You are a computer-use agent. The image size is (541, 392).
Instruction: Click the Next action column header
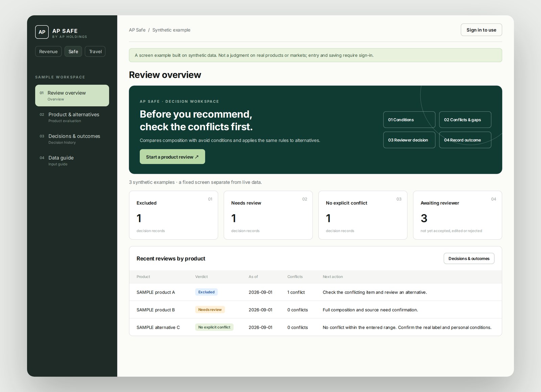click(x=333, y=277)
